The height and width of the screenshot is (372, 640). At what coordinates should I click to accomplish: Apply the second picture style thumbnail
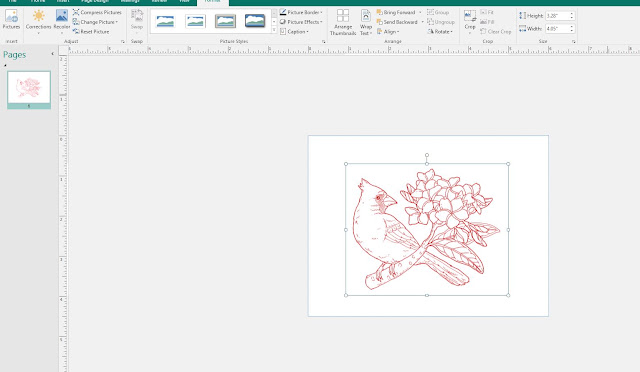tap(195, 21)
